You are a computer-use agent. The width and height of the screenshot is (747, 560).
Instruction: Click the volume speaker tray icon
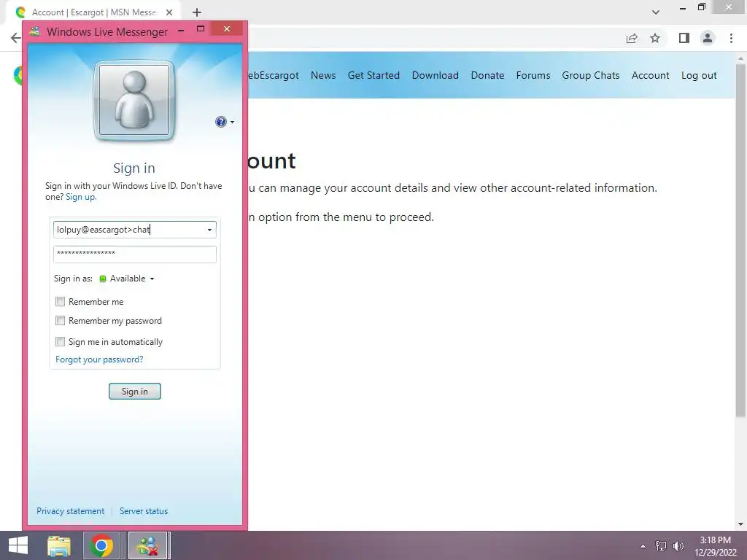(678, 545)
